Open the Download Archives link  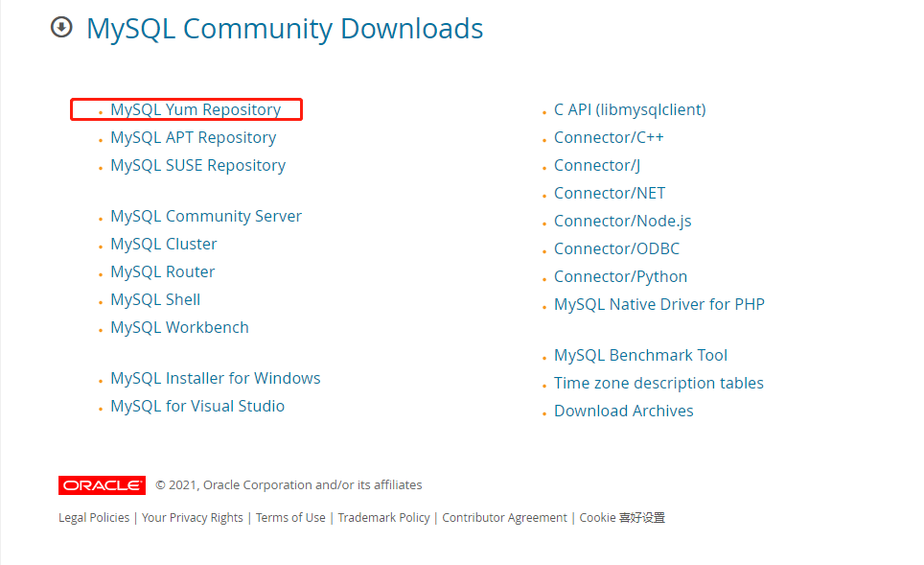pyautogui.click(x=623, y=411)
